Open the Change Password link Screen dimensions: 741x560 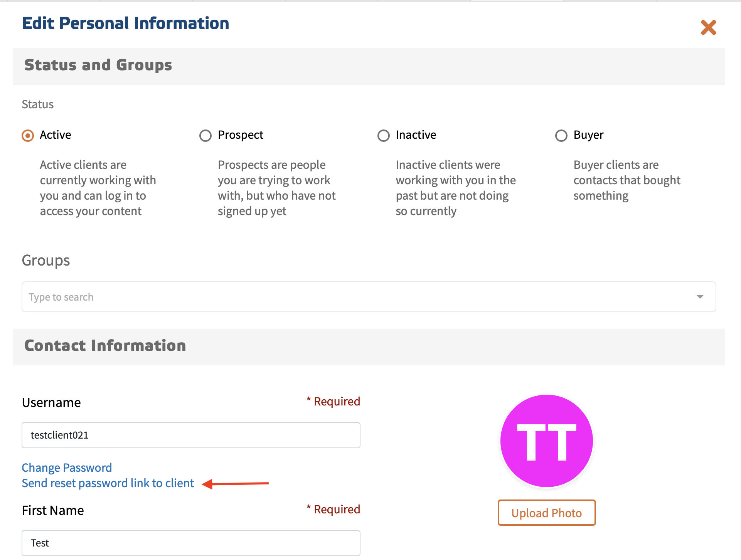(67, 468)
